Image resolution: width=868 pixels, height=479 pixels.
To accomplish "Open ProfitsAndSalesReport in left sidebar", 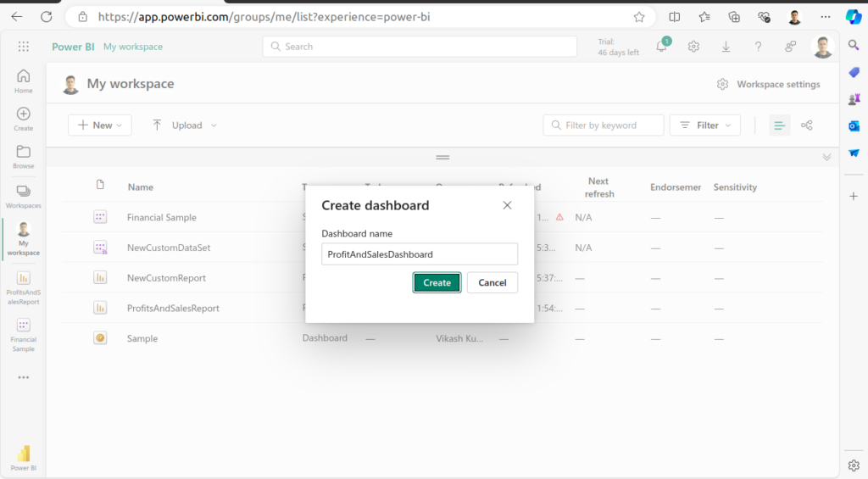I will pos(24,287).
